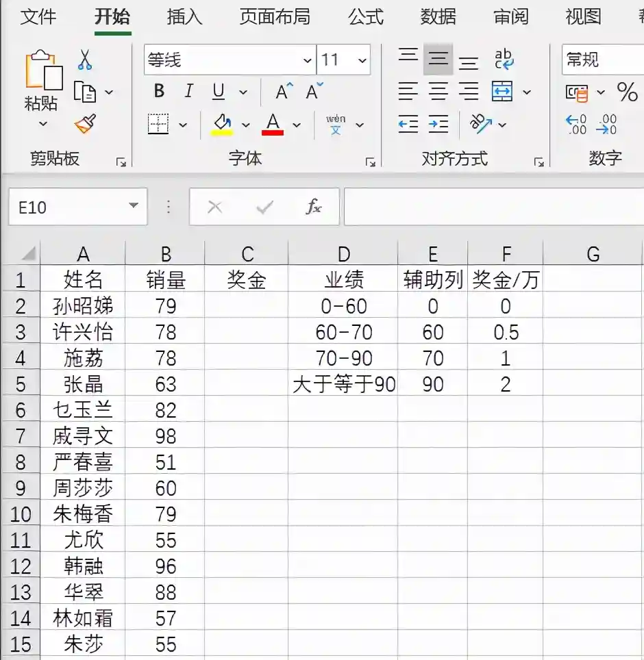This screenshot has height=660, width=644.
Task: Open the font size dropdown
Action: click(361, 60)
